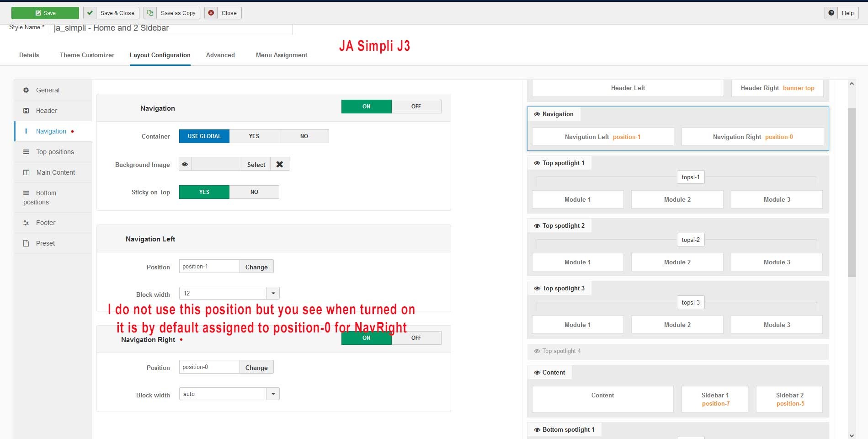
Task: Click the position-0 Position field
Action: 209,367
